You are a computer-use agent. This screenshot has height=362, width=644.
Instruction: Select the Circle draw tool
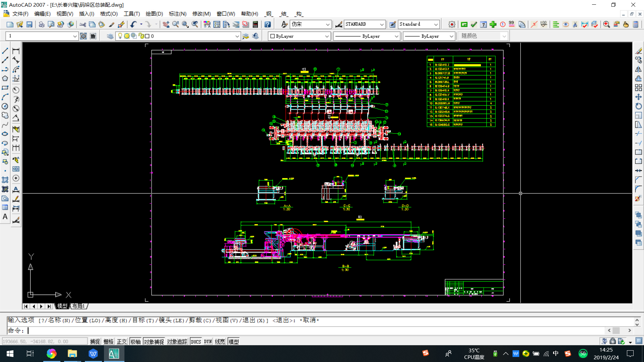pyautogui.click(x=5, y=106)
